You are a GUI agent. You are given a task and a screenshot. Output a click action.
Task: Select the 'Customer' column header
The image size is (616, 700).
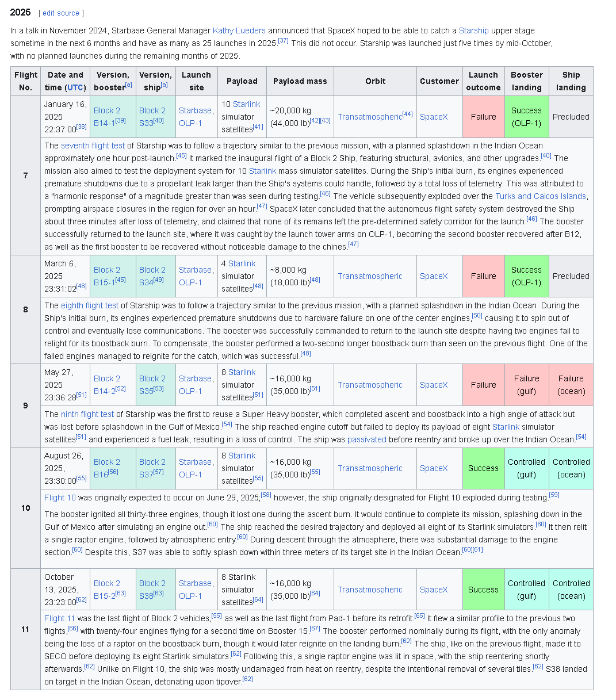(x=439, y=81)
